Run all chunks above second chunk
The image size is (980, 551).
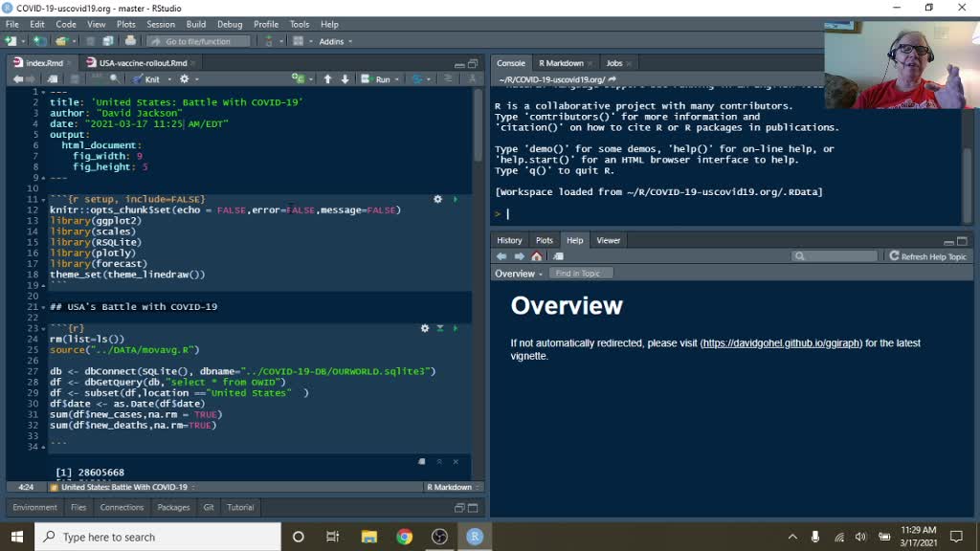click(440, 329)
